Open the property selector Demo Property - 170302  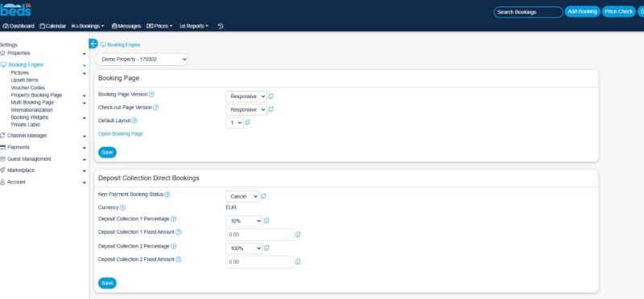point(142,59)
